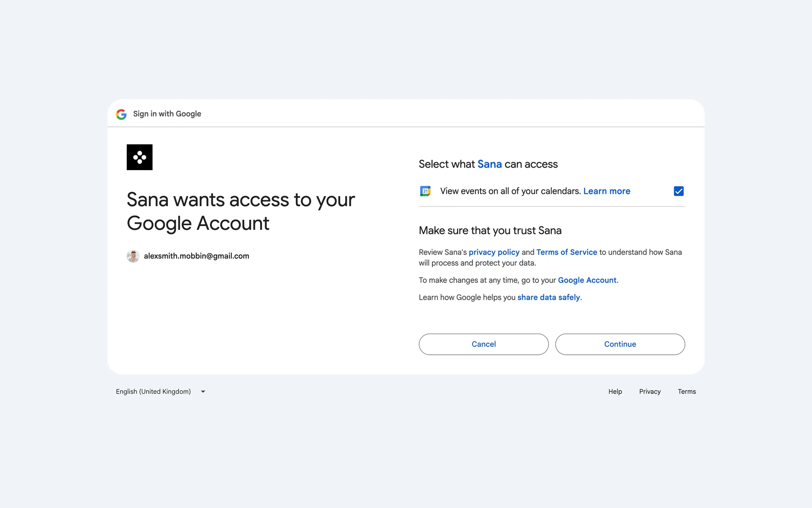Open the share data safely link
Image resolution: width=812 pixels, height=508 pixels.
click(x=549, y=298)
